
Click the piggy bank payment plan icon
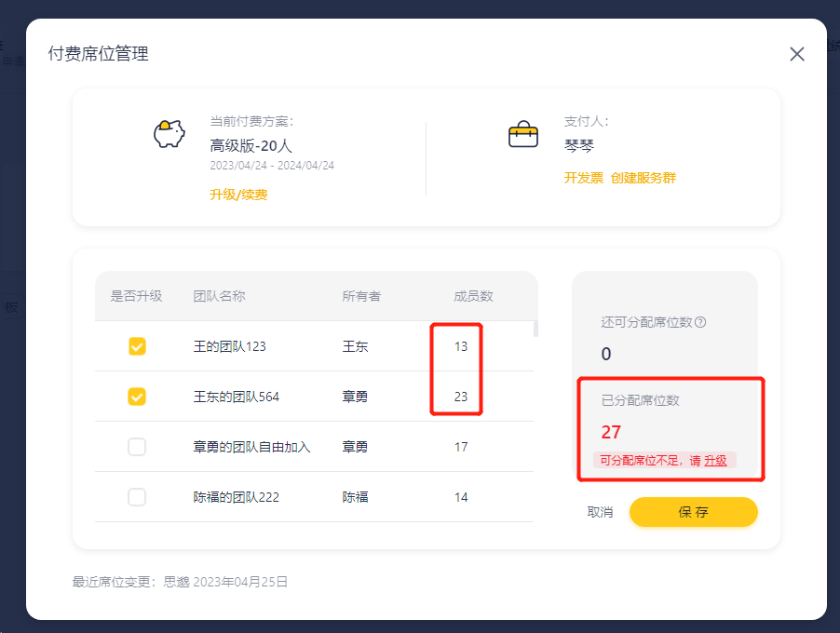(169, 135)
